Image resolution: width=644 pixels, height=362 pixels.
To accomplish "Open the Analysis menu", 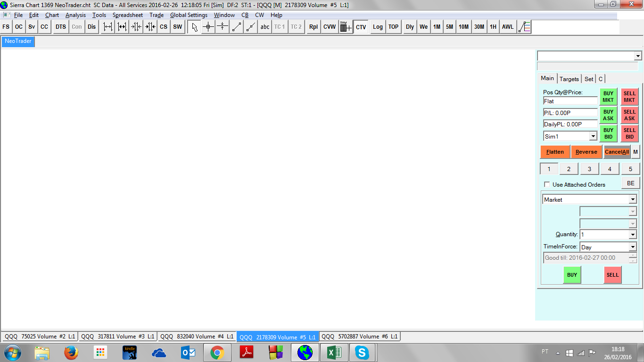I will (75, 15).
